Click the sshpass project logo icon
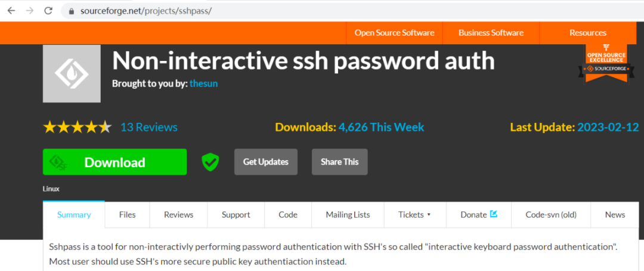 tap(72, 74)
